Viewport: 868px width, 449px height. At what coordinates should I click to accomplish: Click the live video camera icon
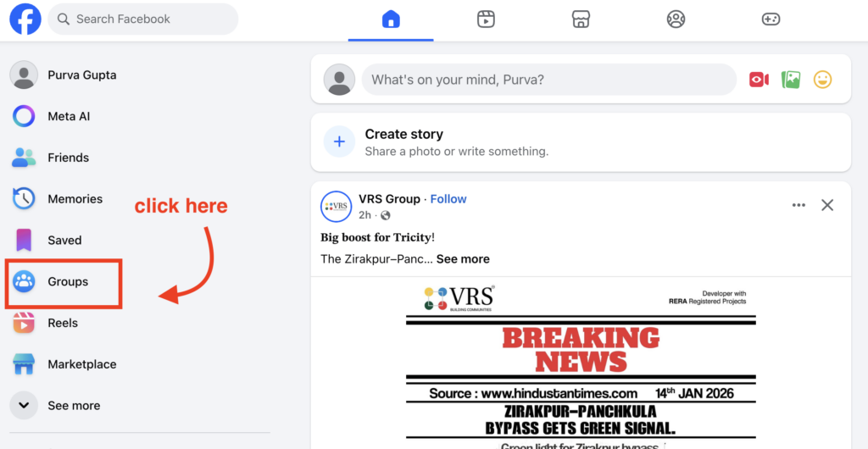click(759, 80)
